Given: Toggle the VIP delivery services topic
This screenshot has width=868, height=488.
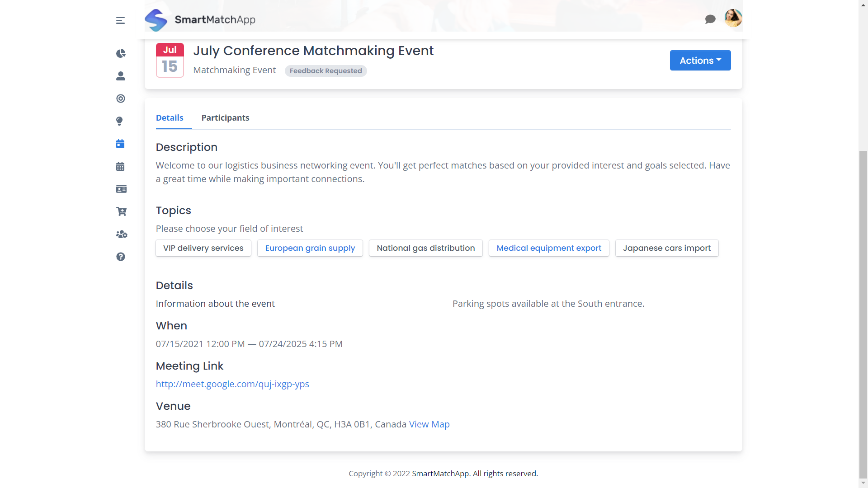Looking at the screenshot, I should 203,248.
